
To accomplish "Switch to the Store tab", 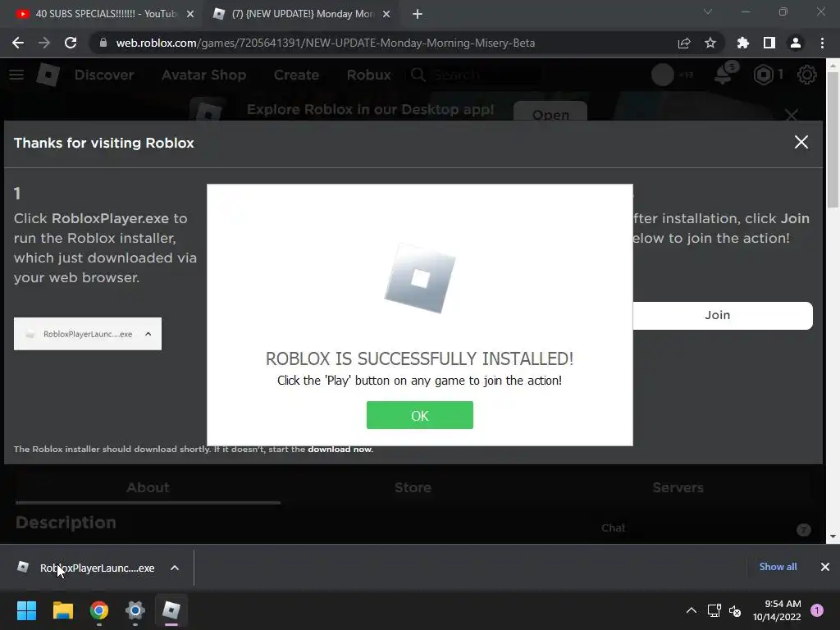I will click(413, 487).
